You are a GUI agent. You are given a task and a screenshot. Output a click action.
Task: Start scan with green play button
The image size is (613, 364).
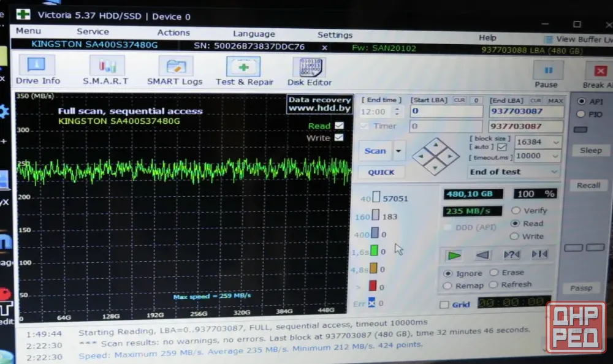pyautogui.click(x=454, y=256)
